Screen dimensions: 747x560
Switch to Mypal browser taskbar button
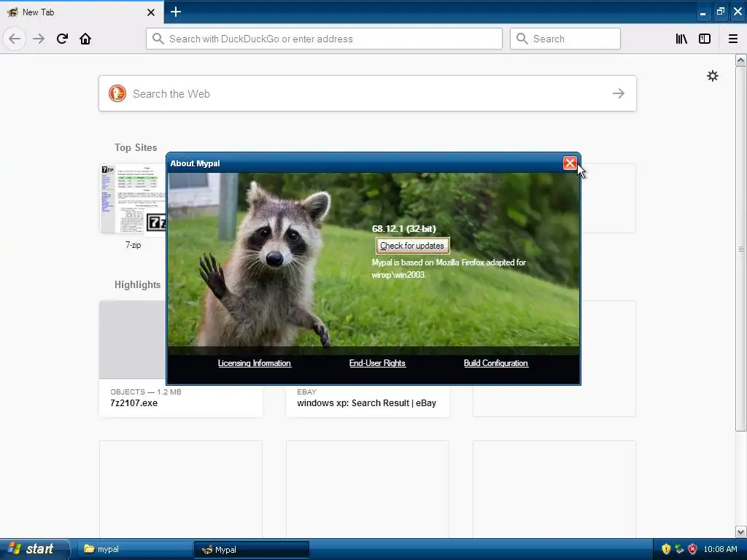(251, 550)
